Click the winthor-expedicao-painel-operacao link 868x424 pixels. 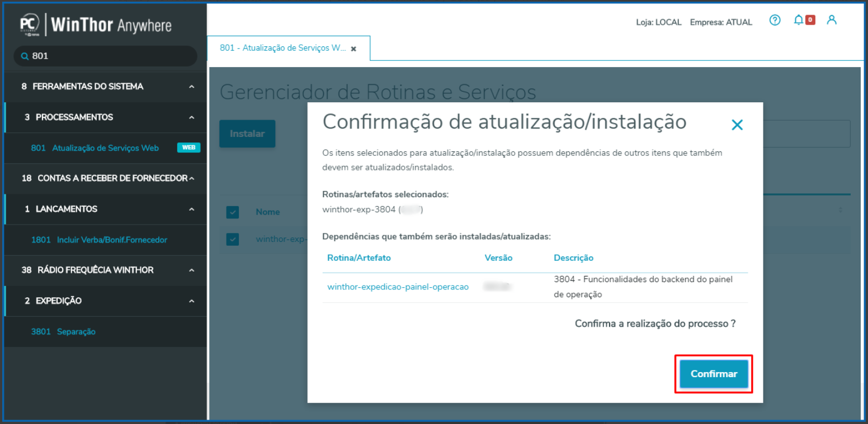click(x=398, y=287)
